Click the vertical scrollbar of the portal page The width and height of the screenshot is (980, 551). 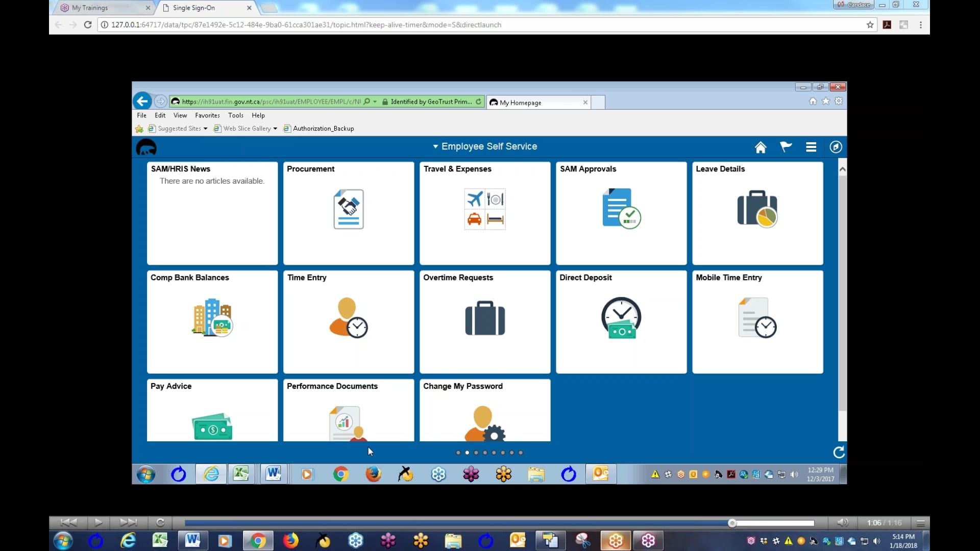tap(842, 301)
